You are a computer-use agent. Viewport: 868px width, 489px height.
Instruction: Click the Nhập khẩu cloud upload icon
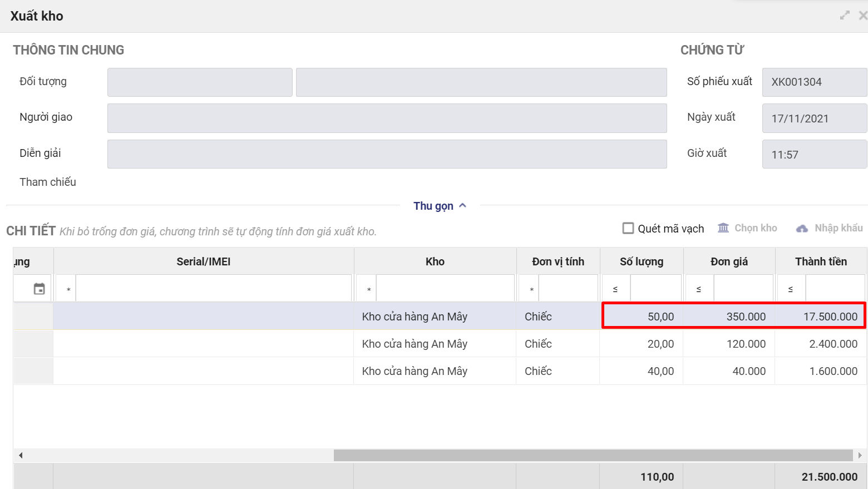click(x=802, y=229)
